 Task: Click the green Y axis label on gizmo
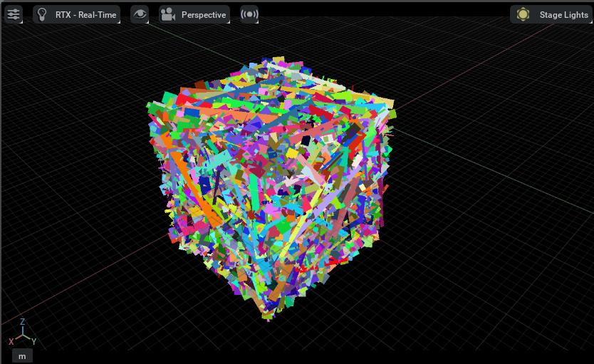pyautogui.click(x=33, y=342)
